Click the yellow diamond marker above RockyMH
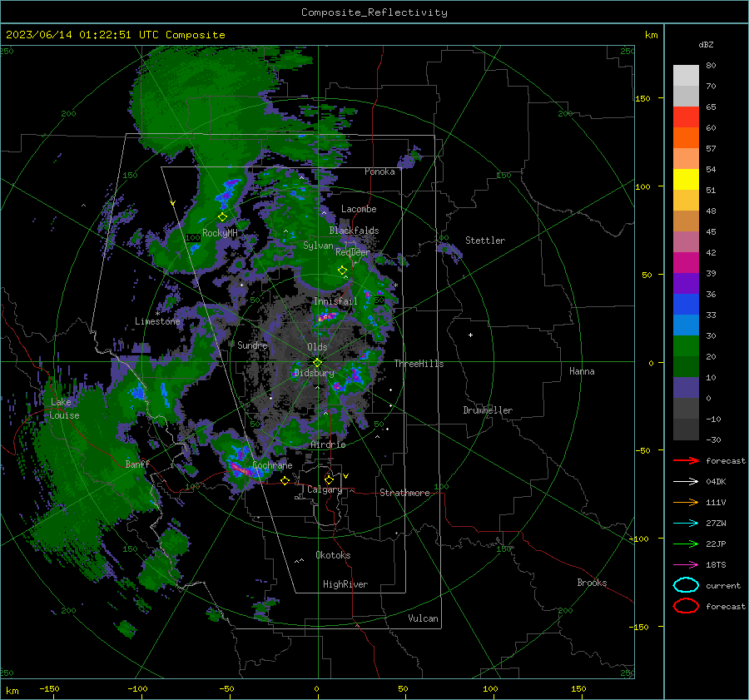The width and height of the screenshot is (749, 700). [x=222, y=217]
